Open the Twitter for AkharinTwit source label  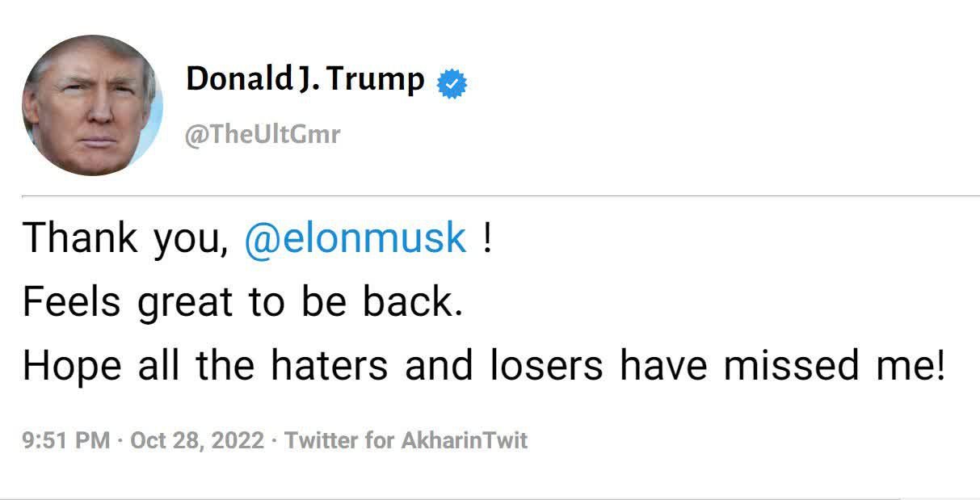coord(406,440)
